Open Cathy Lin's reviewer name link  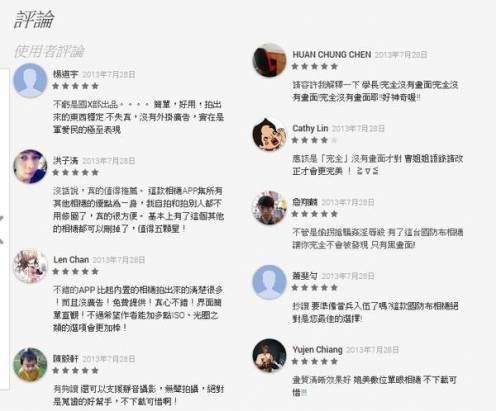tap(310, 128)
